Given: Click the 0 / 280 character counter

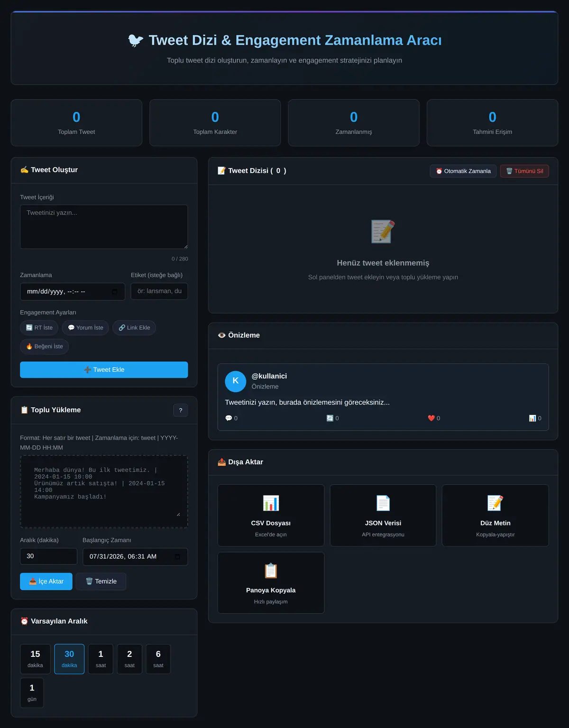Looking at the screenshot, I should (x=180, y=259).
